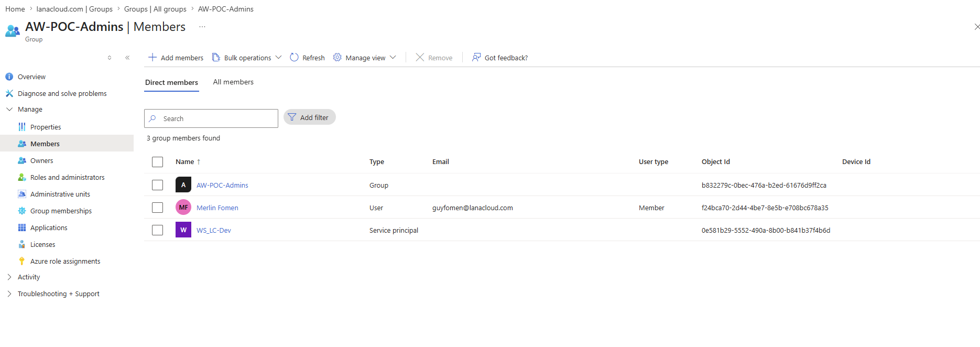Click the Object Id starting with 0e581b29
This screenshot has height=347, width=980.
766,230
